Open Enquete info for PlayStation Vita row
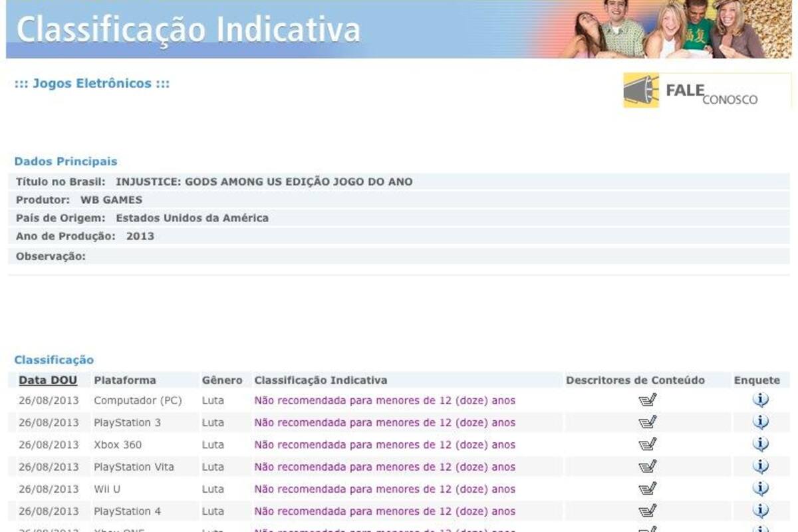Image resolution: width=798 pixels, height=532 pixels. 761,466
